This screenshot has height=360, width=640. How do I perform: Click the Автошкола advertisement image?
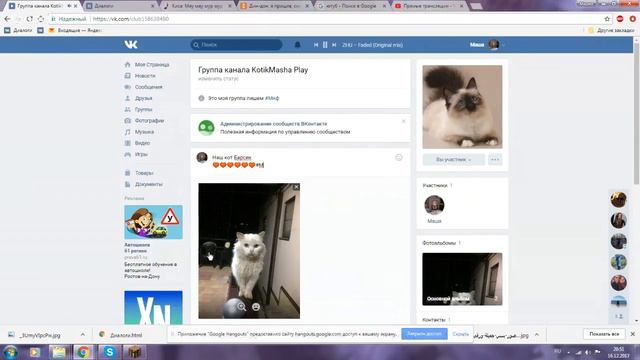click(153, 222)
